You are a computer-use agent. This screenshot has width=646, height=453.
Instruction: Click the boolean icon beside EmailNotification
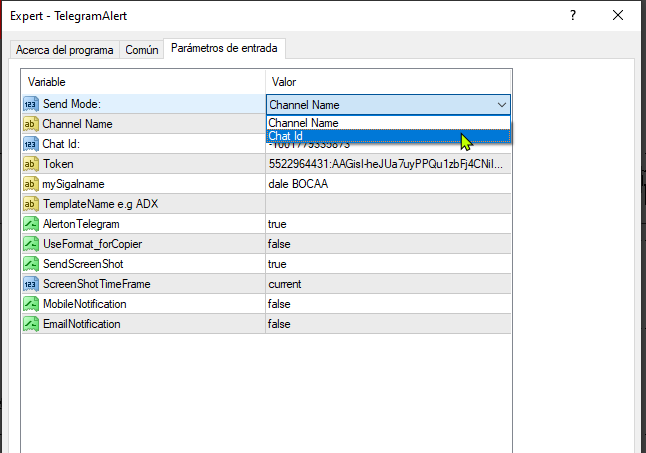pos(31,324)
